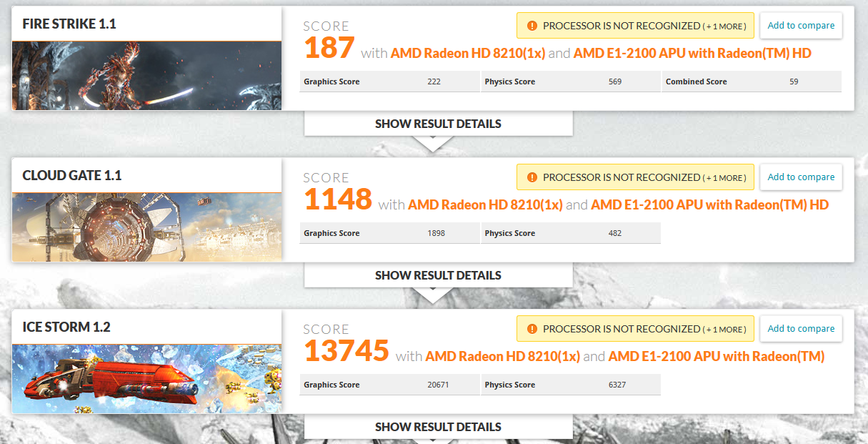The height and width of the screenshot is (444, 868).
Task: Click the FIRE STRIKE 1.1 title
Action: (x=69, y=24)
